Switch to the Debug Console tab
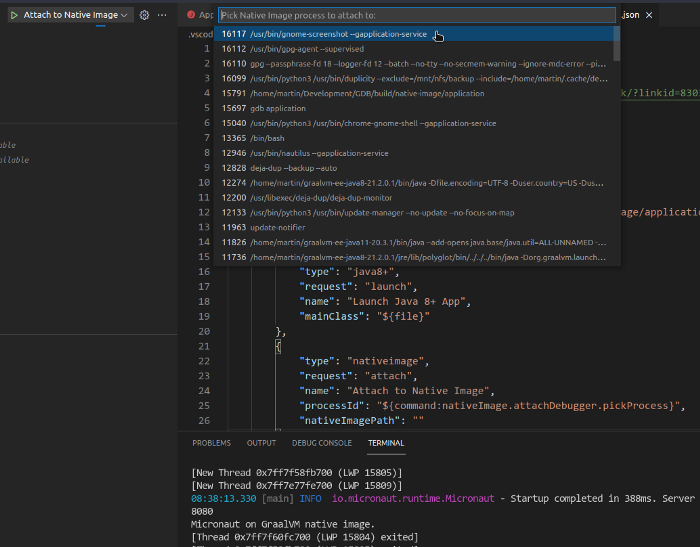The height and width of the screenshot is (547, 700). point(322,443)
